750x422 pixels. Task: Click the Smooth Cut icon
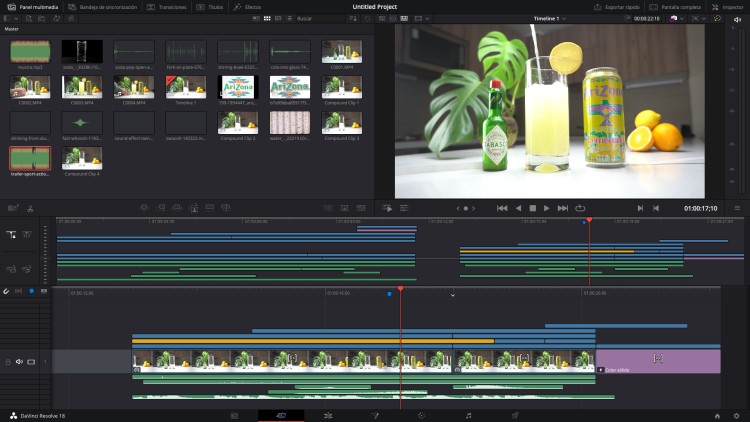tap(361, 208)
